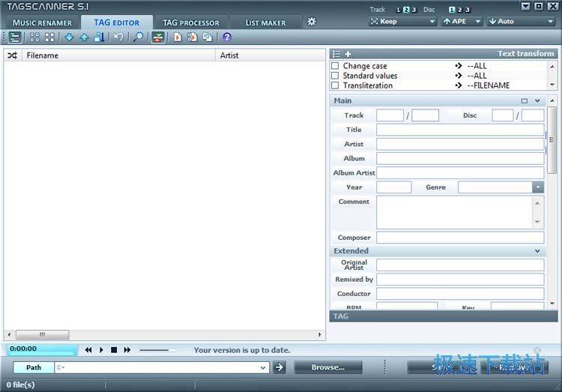Collapse the Extended section chevron
The width and height of the screenshot is (562, 392).
click(x=537, y=251)
